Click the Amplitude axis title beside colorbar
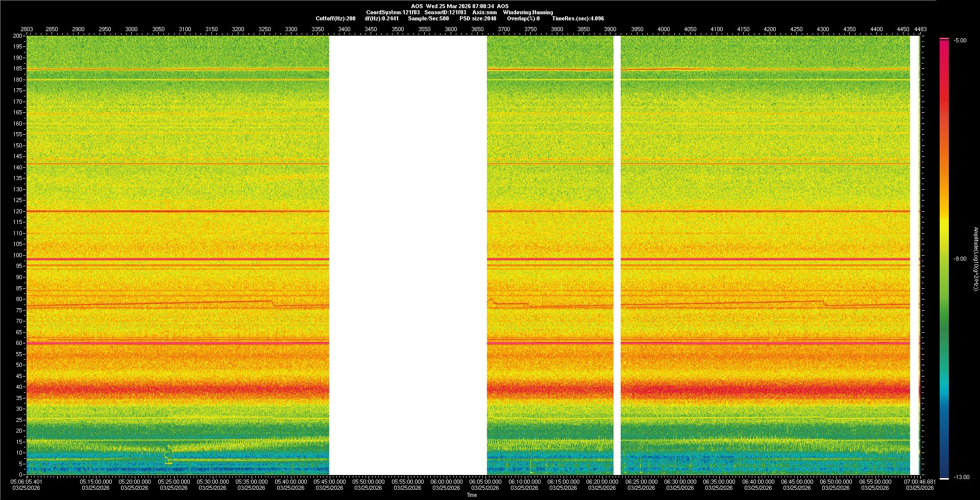 coord(975,259)
